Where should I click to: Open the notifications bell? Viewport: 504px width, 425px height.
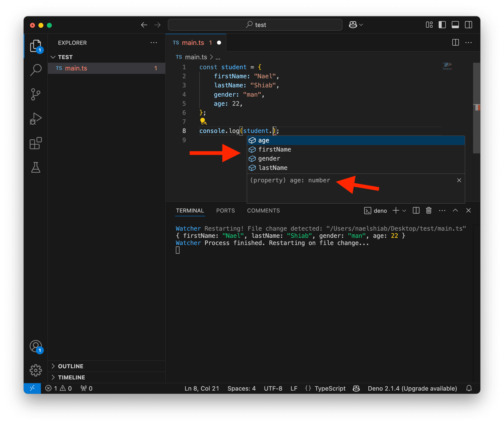click(x=469, y=388)
